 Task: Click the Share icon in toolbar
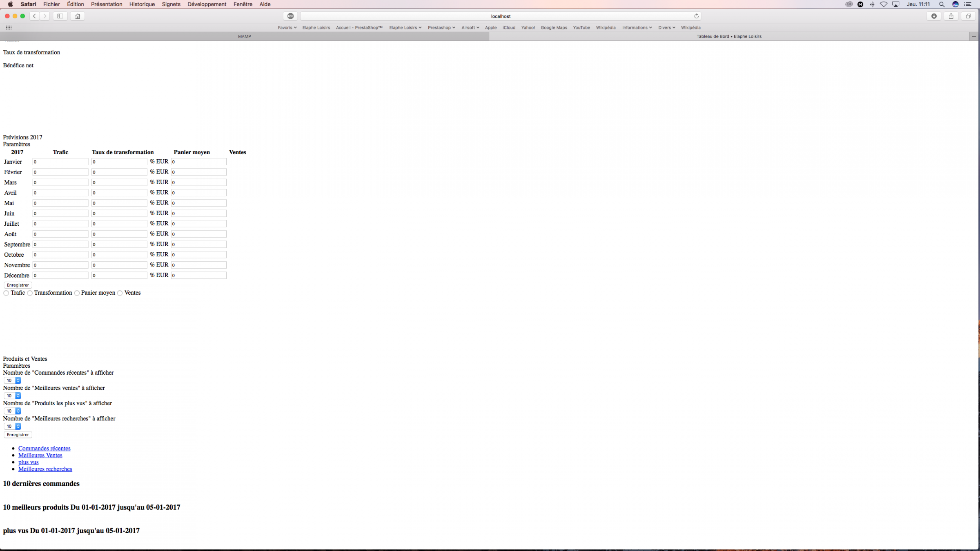click(x=951, y=16)
